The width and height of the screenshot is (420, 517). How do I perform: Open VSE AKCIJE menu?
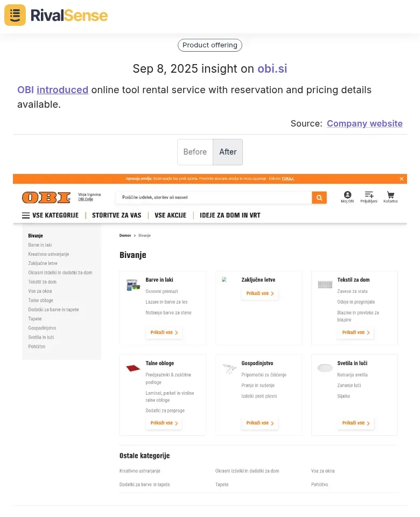click(171, 215)
